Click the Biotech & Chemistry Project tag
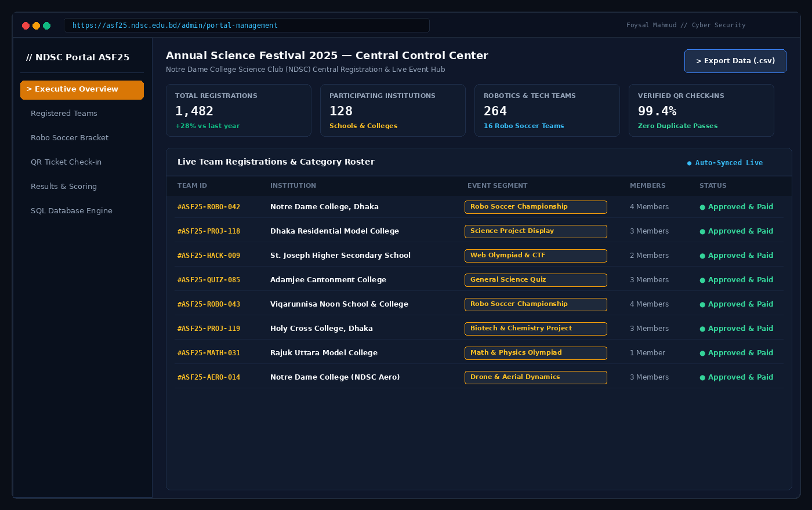Image resolution: width=812 pixels, height=510 pixels. click(x=536, y=329)
